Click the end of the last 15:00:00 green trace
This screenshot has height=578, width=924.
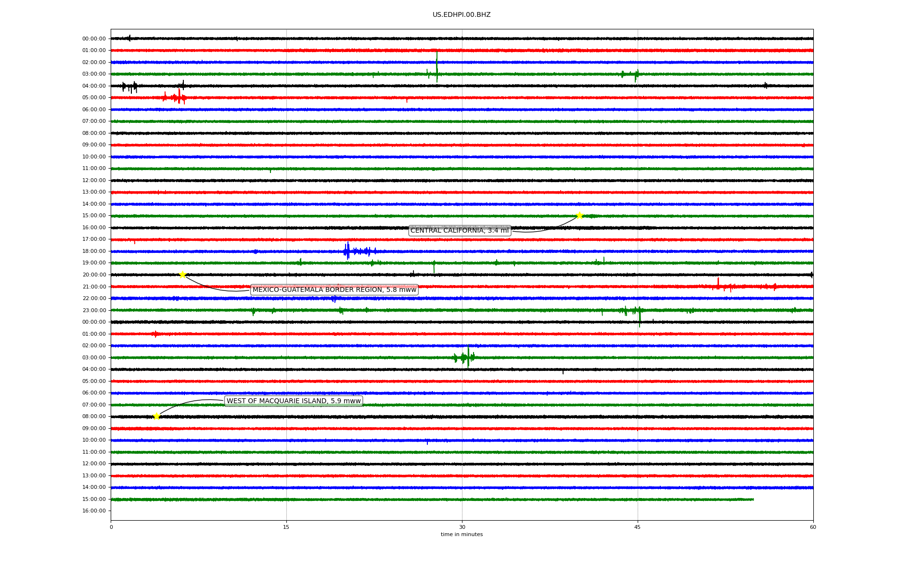[x=753, y=499]
